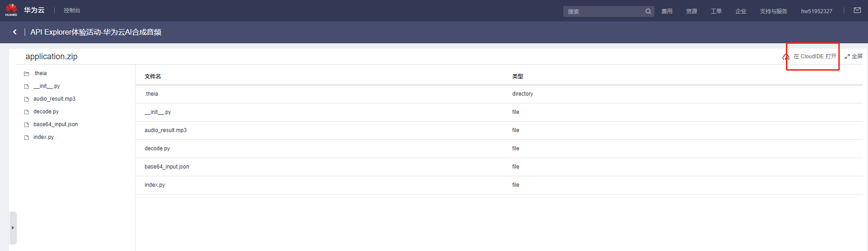Click the search magnifier icon
Viewport: 868px width, 251px height.
(x=648, y=11)
